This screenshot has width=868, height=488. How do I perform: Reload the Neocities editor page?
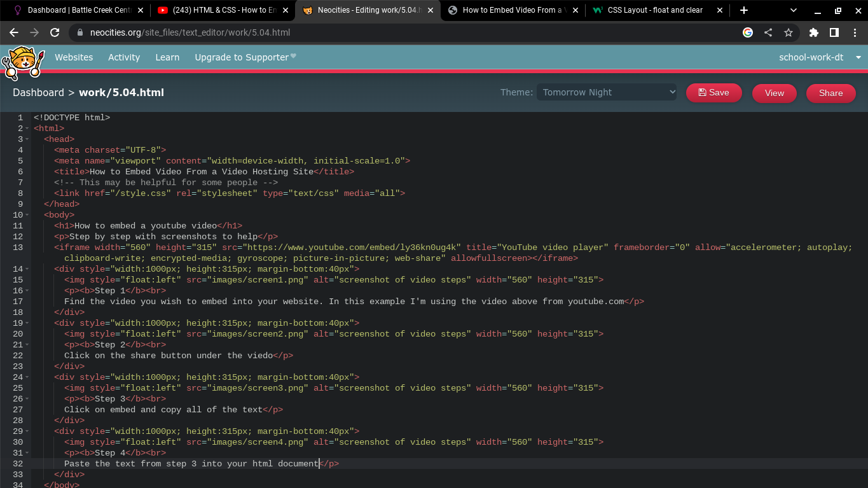(x=55, y=32)
